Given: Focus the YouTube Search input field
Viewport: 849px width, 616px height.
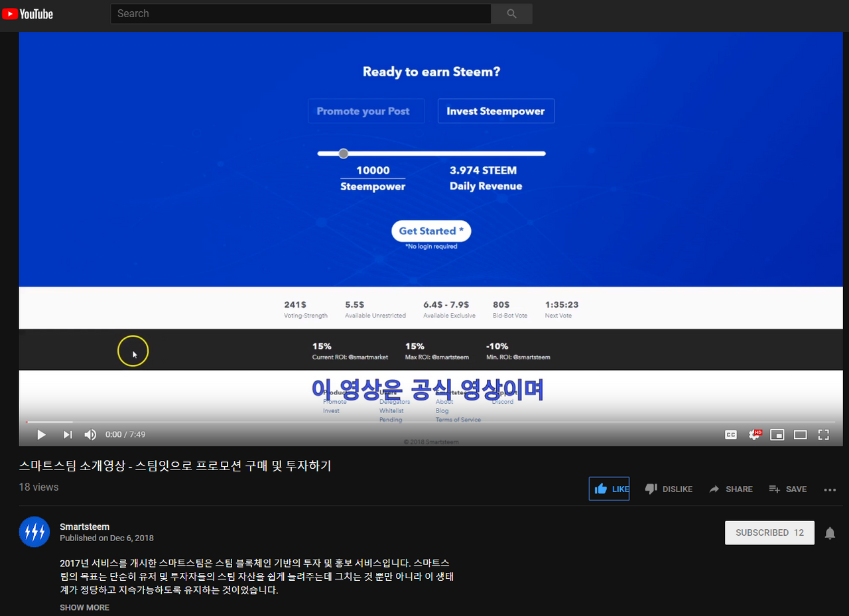Looking at the screenshot, I should click(x=300, y=14).
